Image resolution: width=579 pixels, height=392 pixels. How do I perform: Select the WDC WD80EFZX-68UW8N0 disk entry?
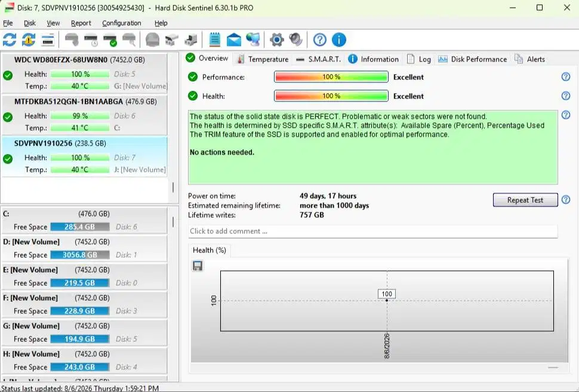[85, 73]
